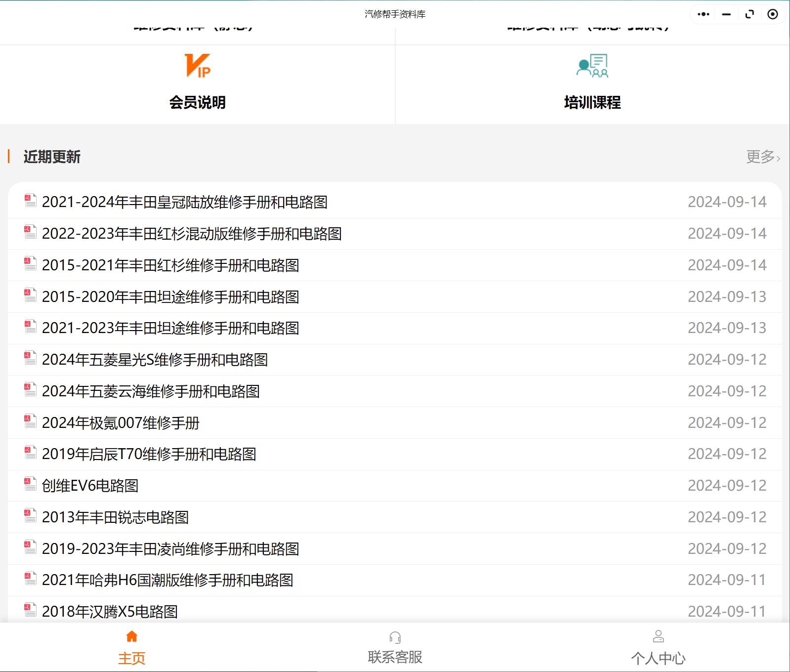Image resolution: width=790 pixels, height=672 pixels.
Task: Click 培训课程 label
Action: tap(592, 102)
